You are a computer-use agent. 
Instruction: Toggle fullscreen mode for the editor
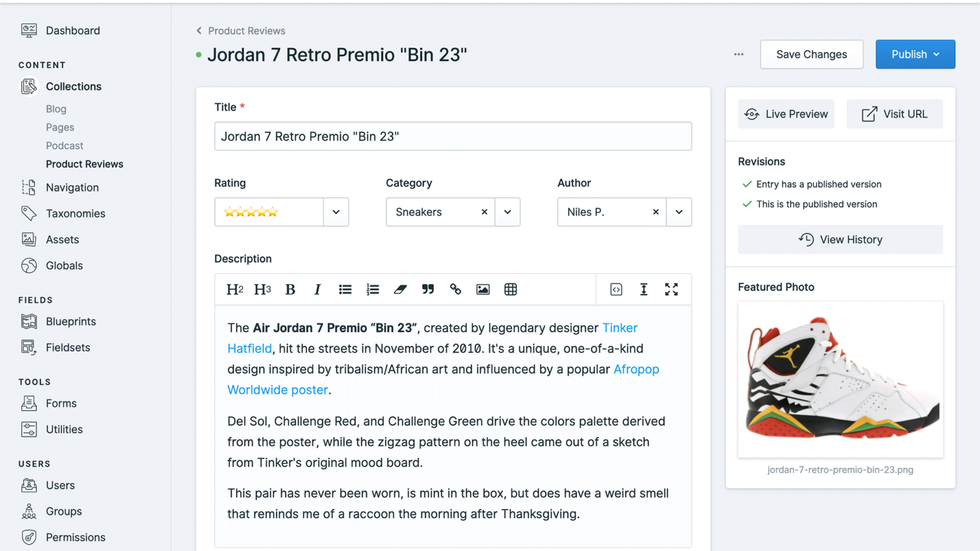(x=671, y=290)
